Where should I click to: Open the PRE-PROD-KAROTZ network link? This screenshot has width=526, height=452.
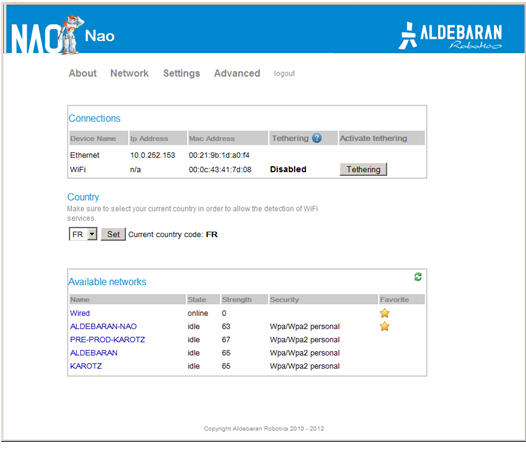point(107,340)
